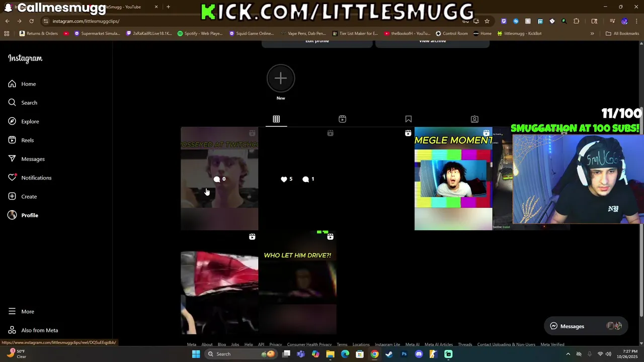Screen dimensions: 644x362
Task: Click the About footer link
Action: coord(207,345)
